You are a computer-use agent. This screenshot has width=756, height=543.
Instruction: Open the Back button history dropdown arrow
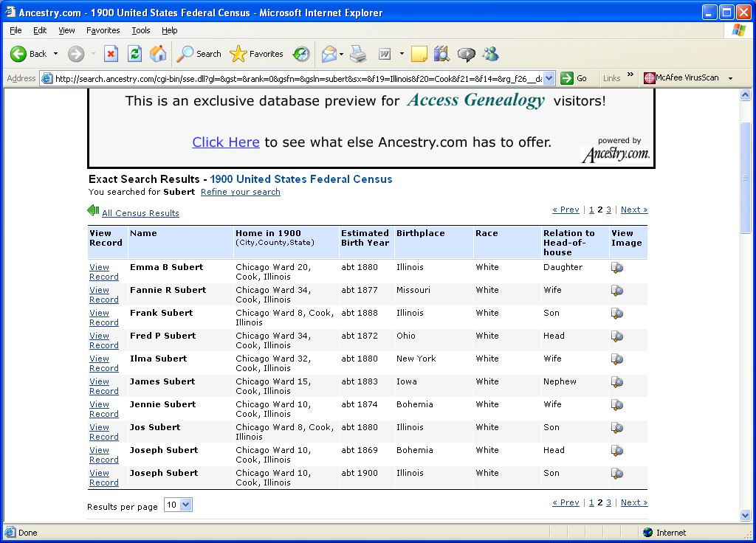point(56,54)
